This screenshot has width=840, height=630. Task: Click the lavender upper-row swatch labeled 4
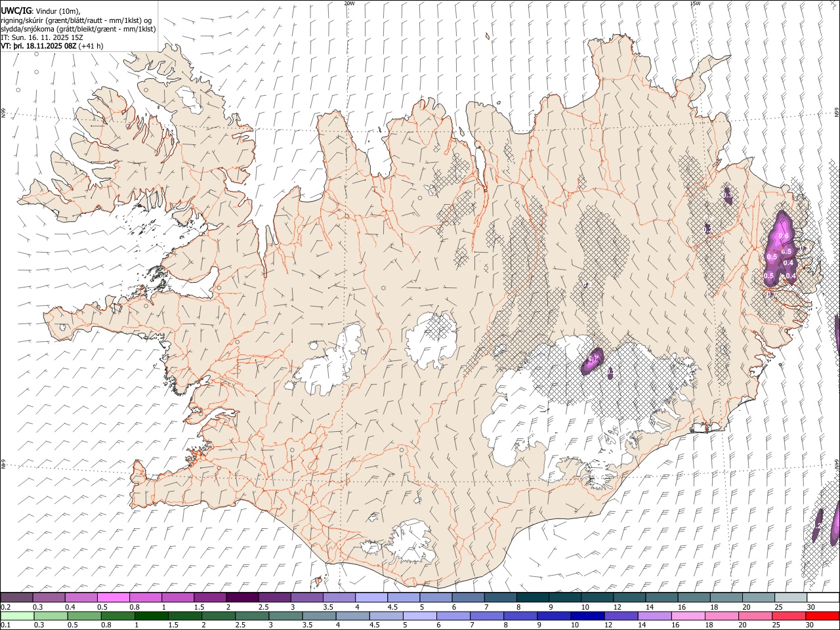click(371, 597)
